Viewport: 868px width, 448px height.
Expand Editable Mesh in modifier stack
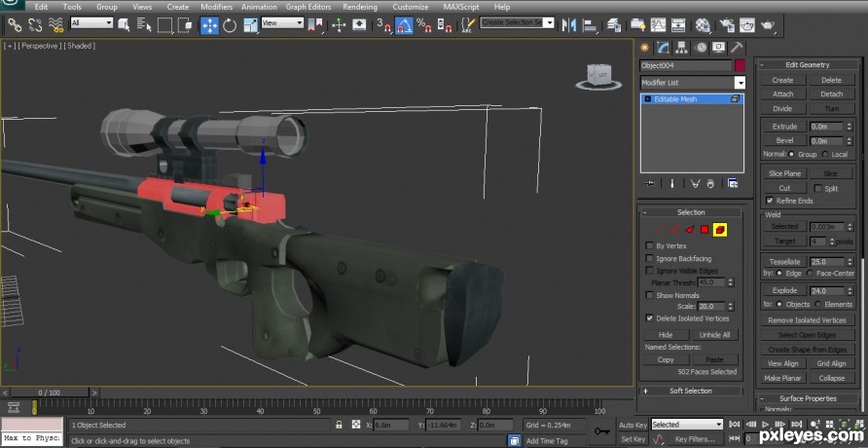click(x=648, y=99)
